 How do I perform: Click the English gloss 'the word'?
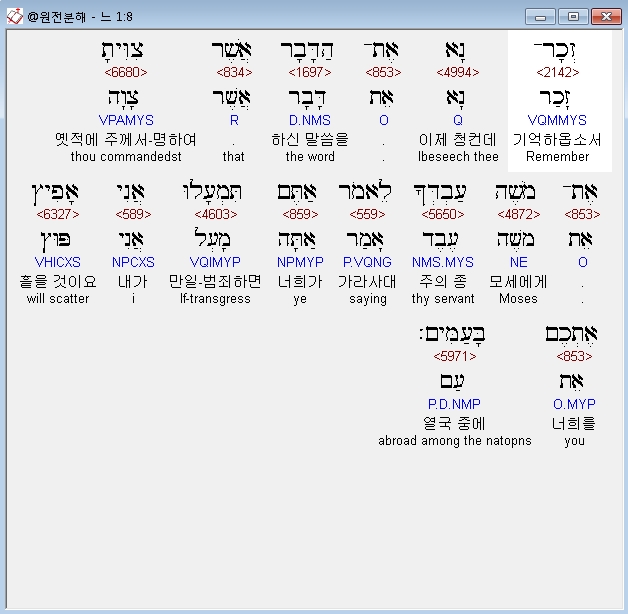pyautogui.click(x=310, y=157)
